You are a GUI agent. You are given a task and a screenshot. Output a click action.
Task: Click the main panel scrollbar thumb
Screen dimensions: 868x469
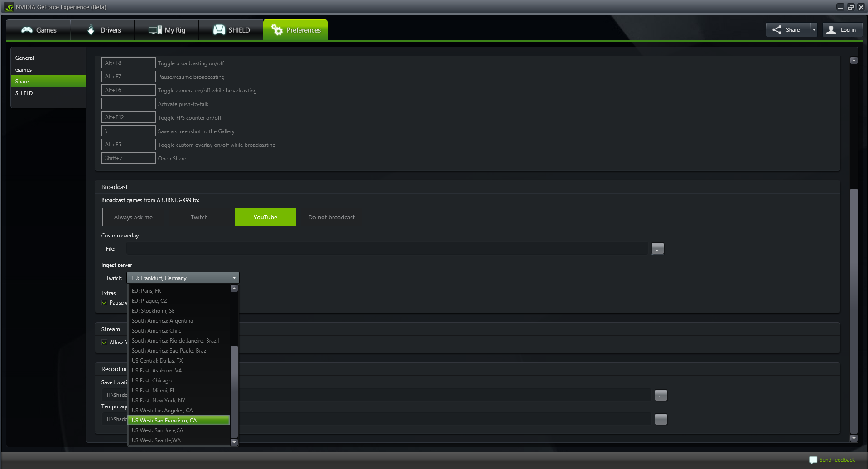tap(854, 311)
